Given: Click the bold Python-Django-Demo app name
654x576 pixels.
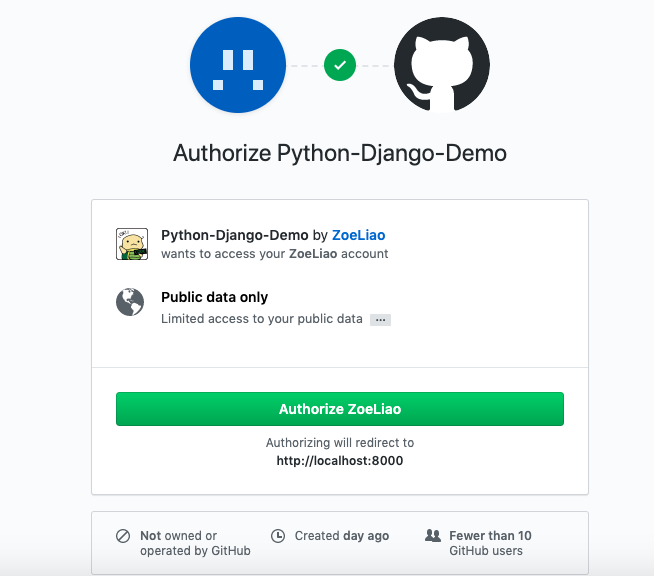Looking at the screenshot, I should (x=234, y=235).
